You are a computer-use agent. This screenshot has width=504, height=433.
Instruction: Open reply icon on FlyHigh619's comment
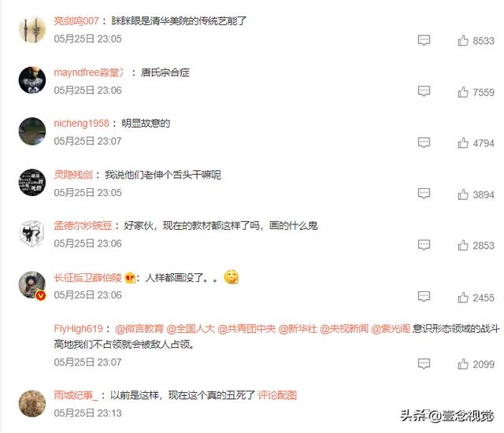tap(424, 364)
